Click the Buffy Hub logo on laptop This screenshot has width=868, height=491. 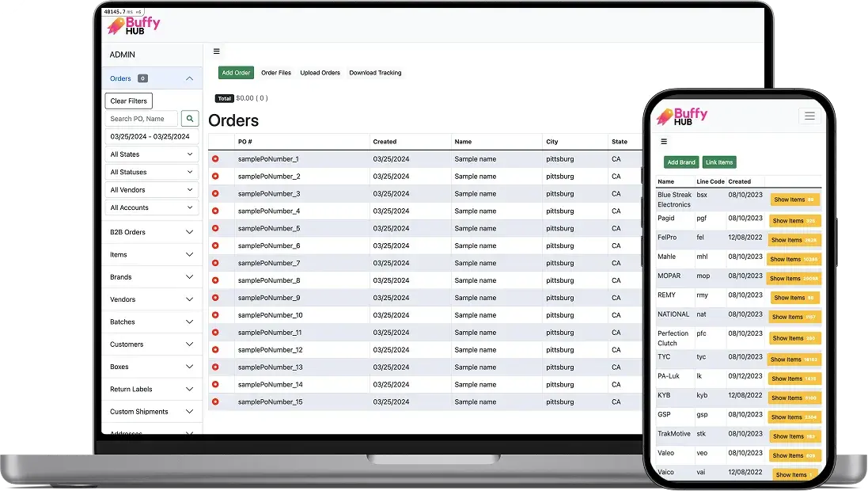pos(134,25)
